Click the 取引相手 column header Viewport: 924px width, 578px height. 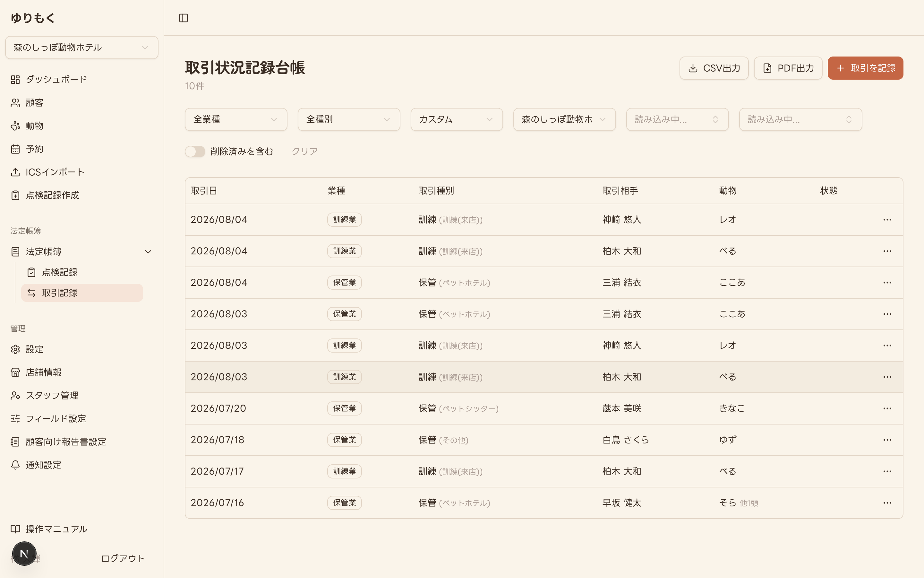[x=620, y=191]
